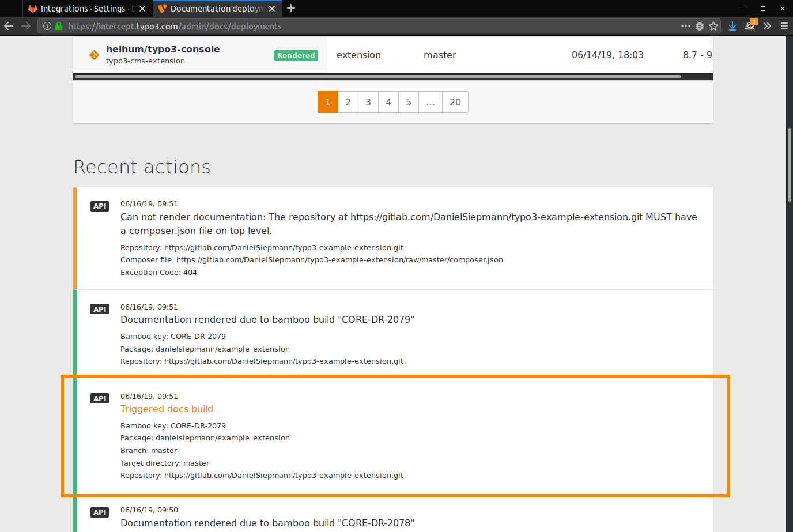Select the Documentation deployments tab

[217, 9]
